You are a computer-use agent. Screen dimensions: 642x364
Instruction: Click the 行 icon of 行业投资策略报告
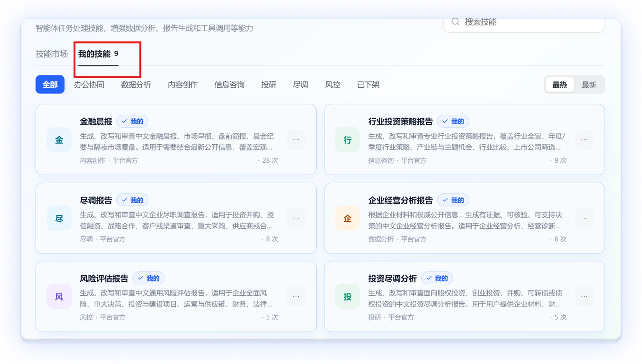click(347, 140)
